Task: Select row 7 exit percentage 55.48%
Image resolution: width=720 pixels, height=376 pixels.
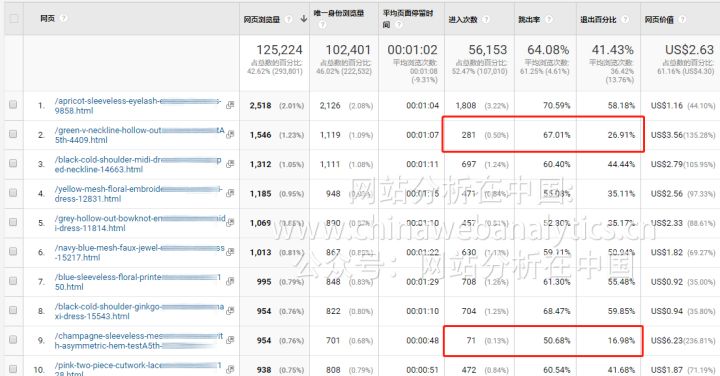Action: pyautogui.click(x=621, y=282)
